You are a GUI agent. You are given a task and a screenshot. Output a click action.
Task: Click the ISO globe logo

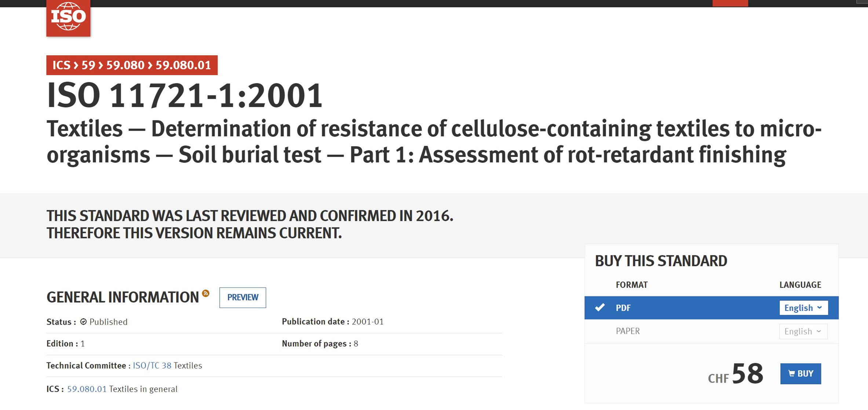68,18
